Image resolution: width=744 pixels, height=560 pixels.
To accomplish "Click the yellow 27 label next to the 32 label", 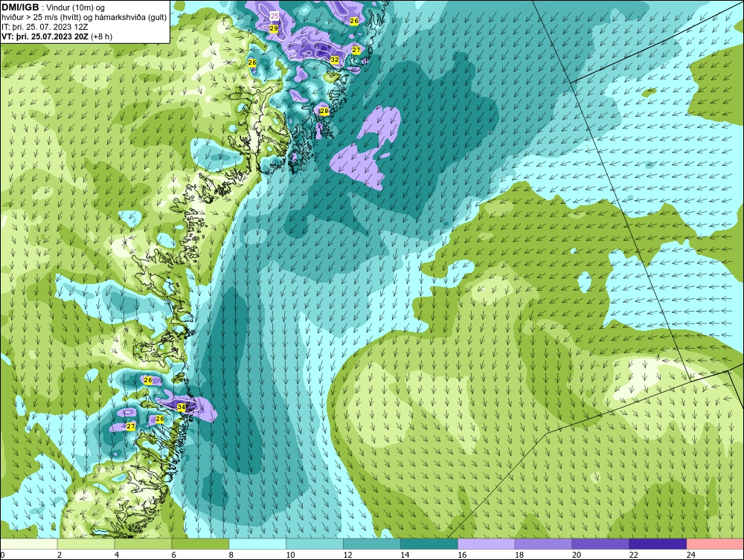I will pos(356,50).
